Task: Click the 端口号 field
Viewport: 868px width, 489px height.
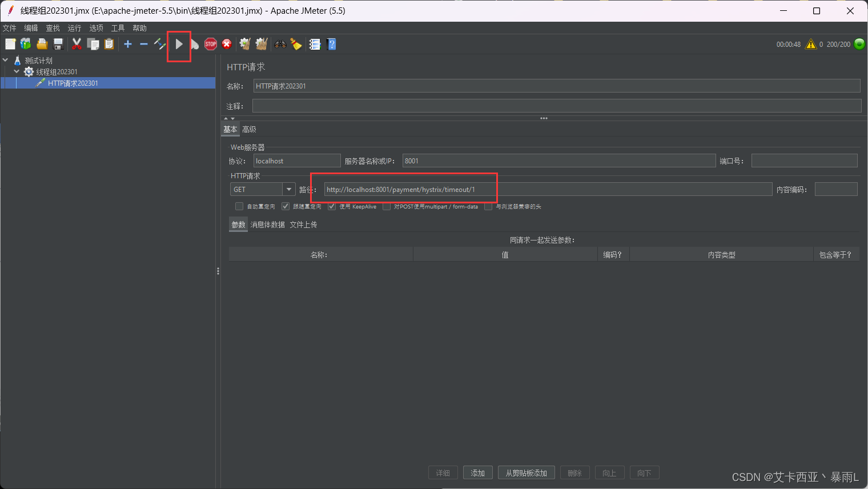Action: click(805, 161)
